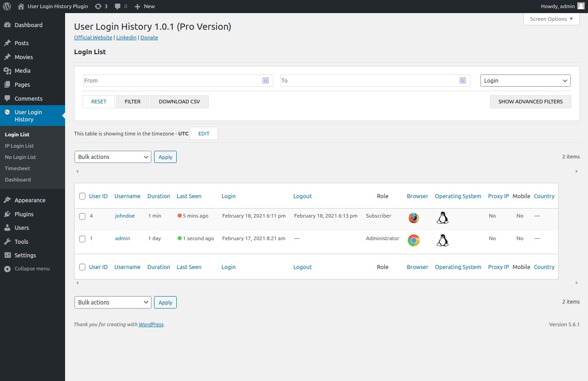Click the Chrome browser icon for admin
This screenshot has width=588, height=381.
(414, 241)
